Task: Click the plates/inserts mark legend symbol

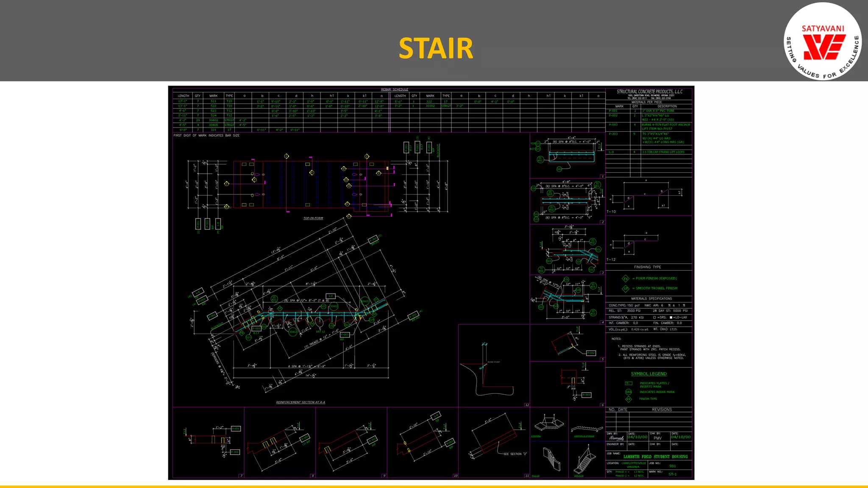Action: click(629, 383)
